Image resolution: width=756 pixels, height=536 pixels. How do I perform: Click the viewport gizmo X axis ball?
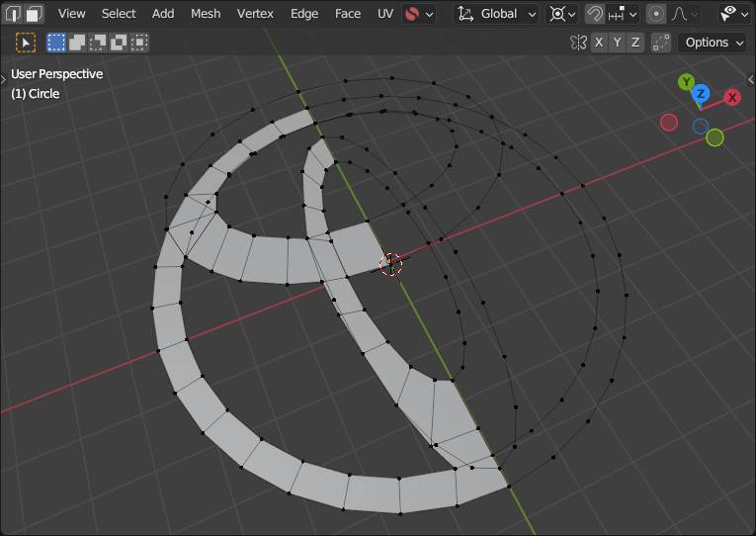[x=732, y=98]
